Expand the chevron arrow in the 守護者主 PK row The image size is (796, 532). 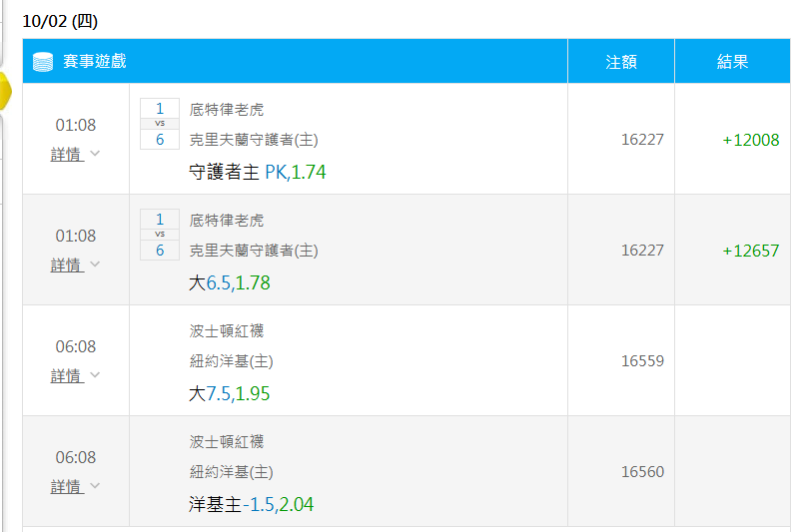click(95, 154)
